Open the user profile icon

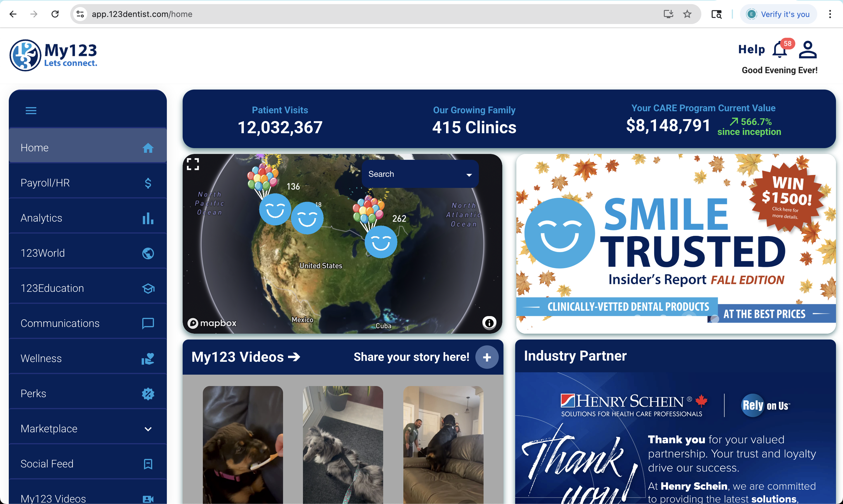point(807,49)
